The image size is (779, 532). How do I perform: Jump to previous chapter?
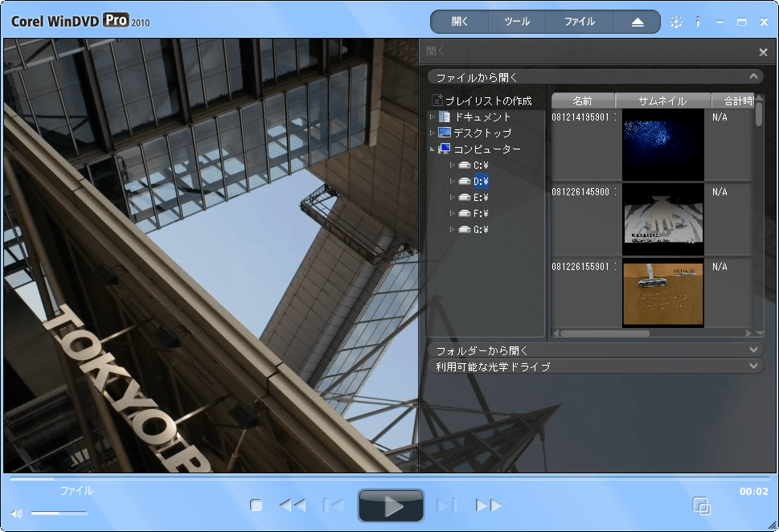click(x=333, y=505)
